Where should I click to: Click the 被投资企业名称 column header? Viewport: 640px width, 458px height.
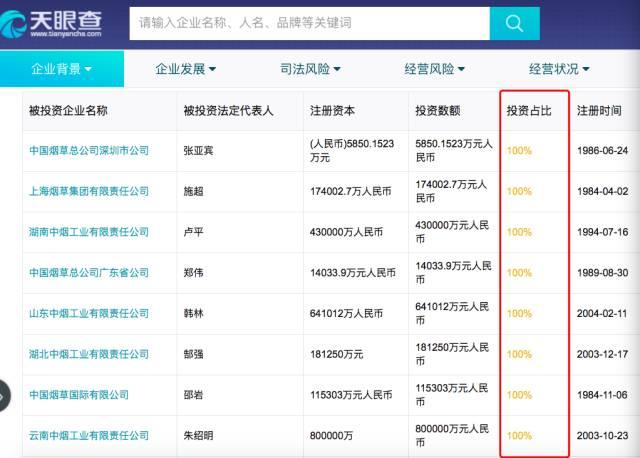[x=68, y=110]
